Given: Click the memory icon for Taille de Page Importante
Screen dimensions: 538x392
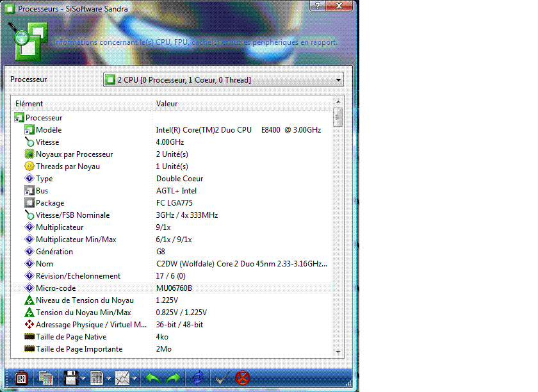Looking at the screenshot, I should (x=29, y=349).
